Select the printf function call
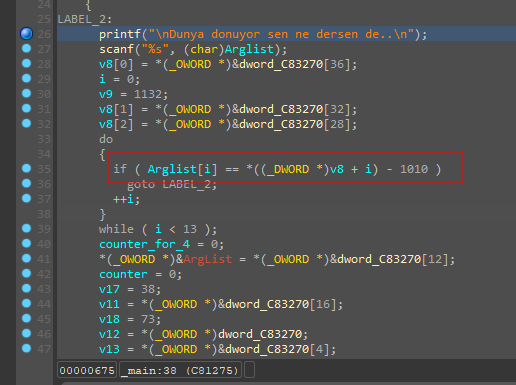 [x=120, y=34]
